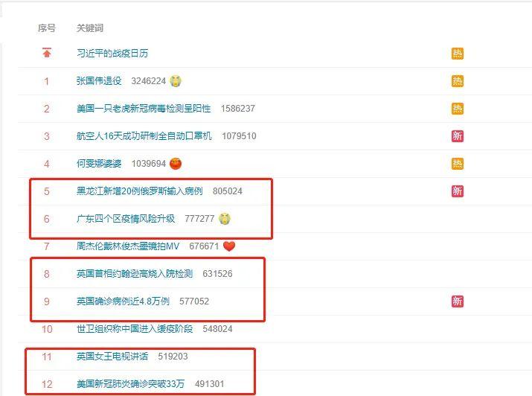Image resolution: width=532 pixels, height=396 pixels.
Task: Click the red angry emoji next to 何雯娜婆婆
Action: tap(176, 164)
